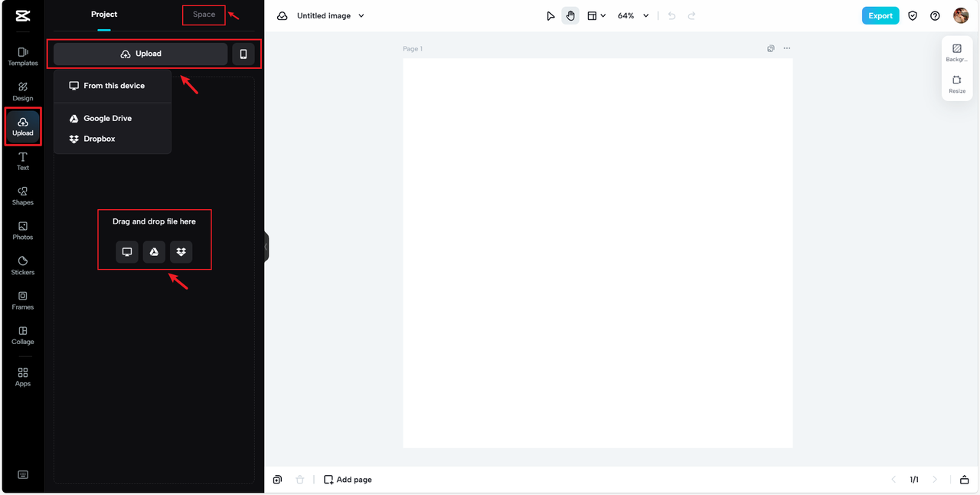Open the Collage panel
This screenshot has width=980, height=495.
coord(23,336)
